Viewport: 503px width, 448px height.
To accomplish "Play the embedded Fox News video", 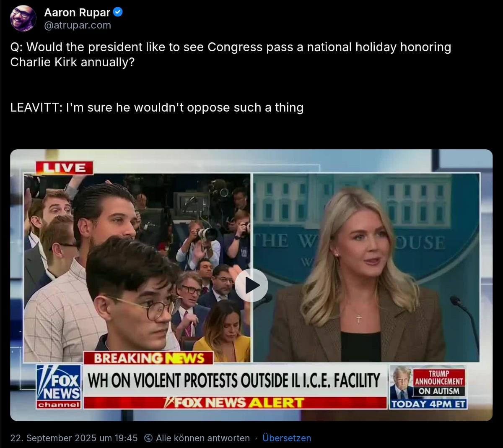I will point(251,285).
